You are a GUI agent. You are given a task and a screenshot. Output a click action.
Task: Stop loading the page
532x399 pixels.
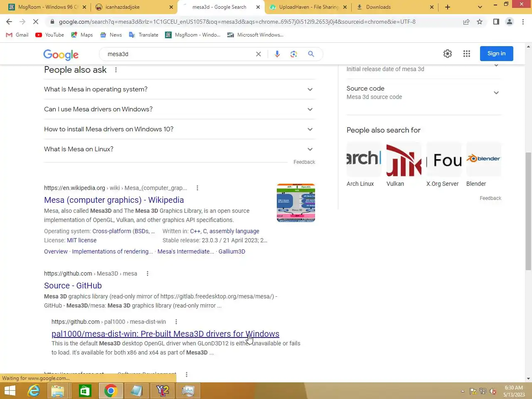(36, 22)
